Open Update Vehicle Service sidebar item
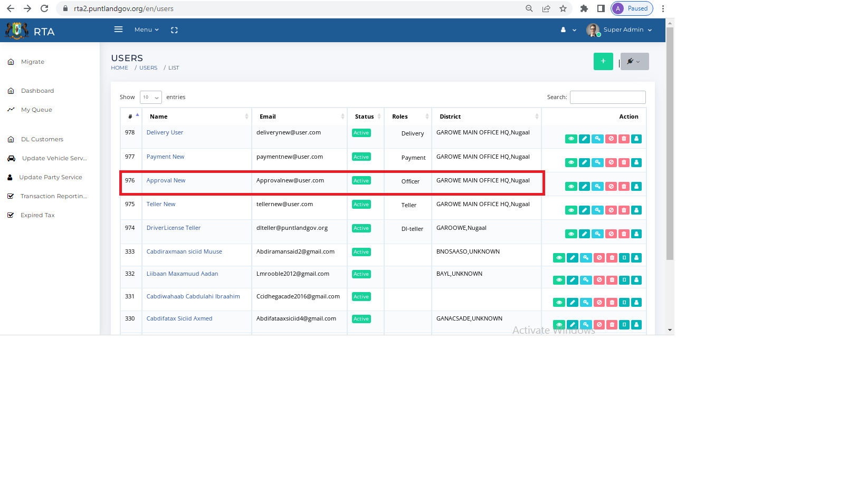857x504 pixels. point(54,158)
